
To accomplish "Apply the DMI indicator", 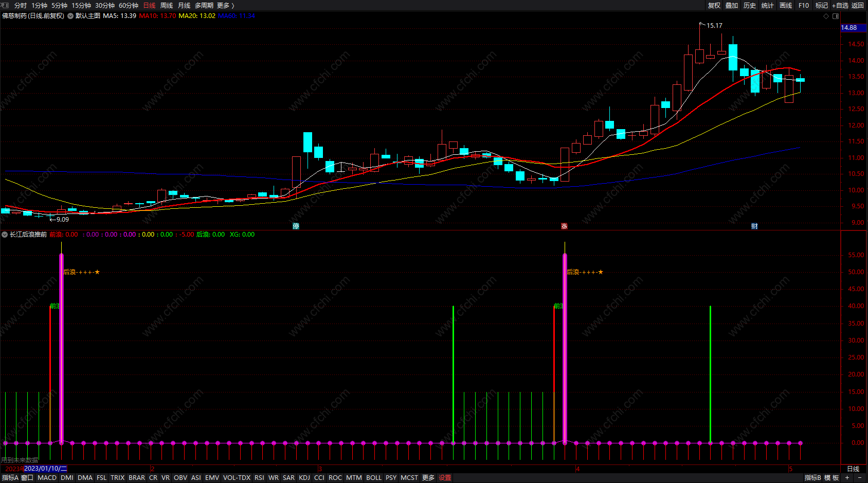I will coord(67,478).
